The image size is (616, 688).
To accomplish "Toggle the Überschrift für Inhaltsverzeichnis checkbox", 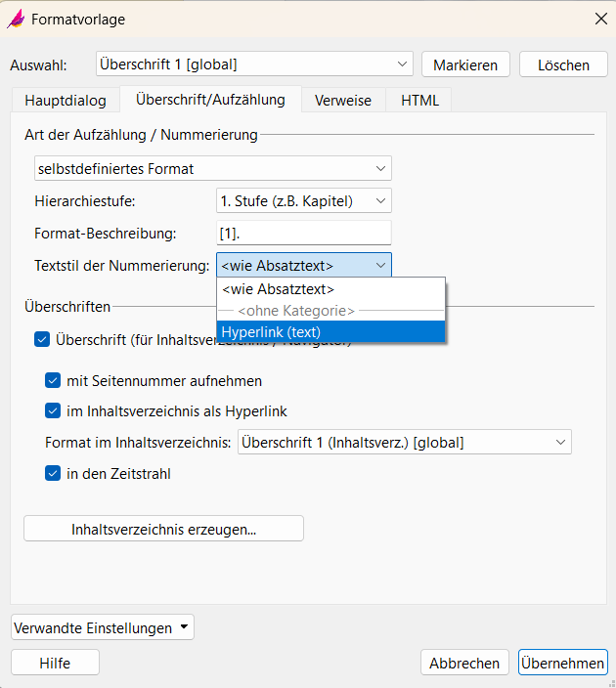I will [41, 340].
